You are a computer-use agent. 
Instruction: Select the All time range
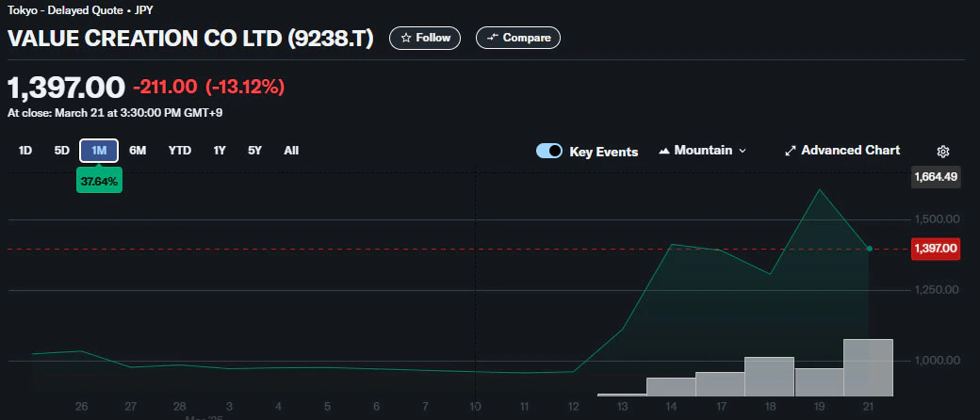291,151
